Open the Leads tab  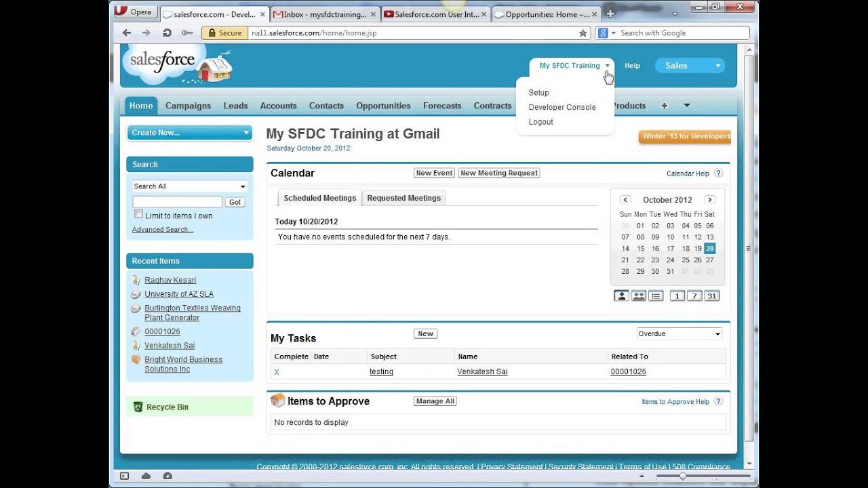[235, 106]
